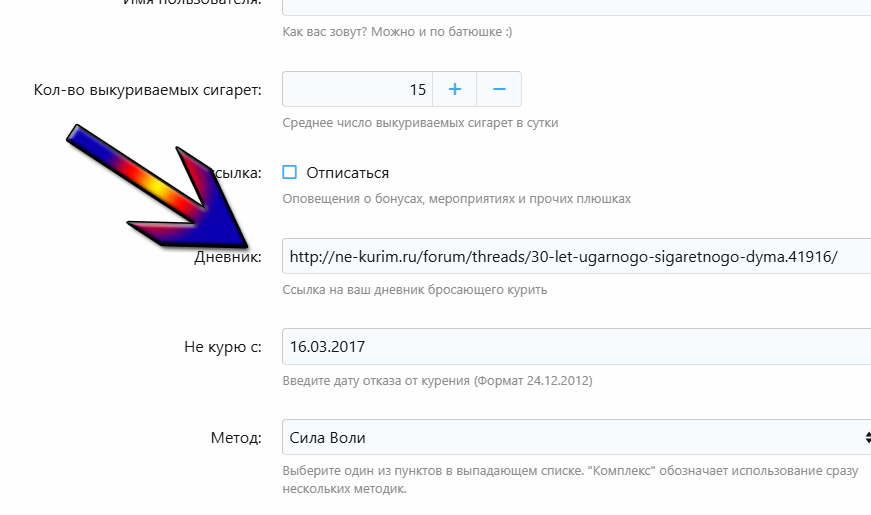
Task: Click the Не курю с label
Action: coord(223,347)
